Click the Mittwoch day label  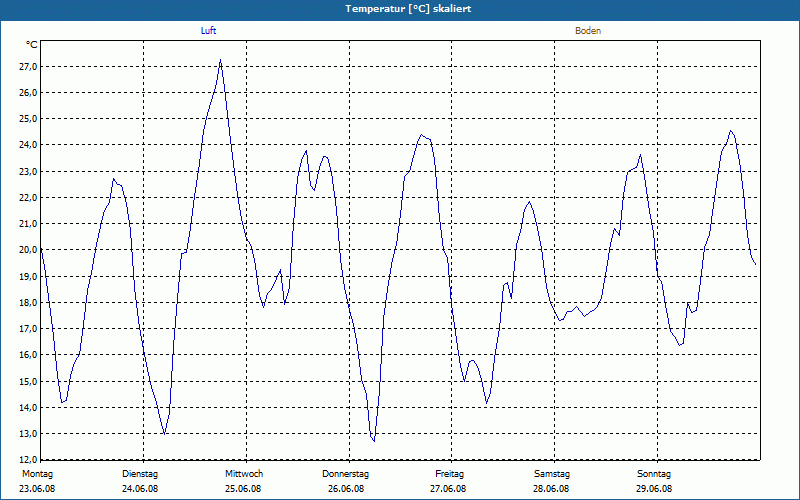(244, 474)
